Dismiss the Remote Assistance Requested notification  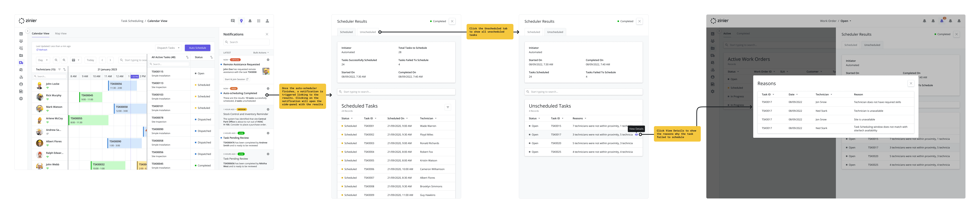(268, 60)
